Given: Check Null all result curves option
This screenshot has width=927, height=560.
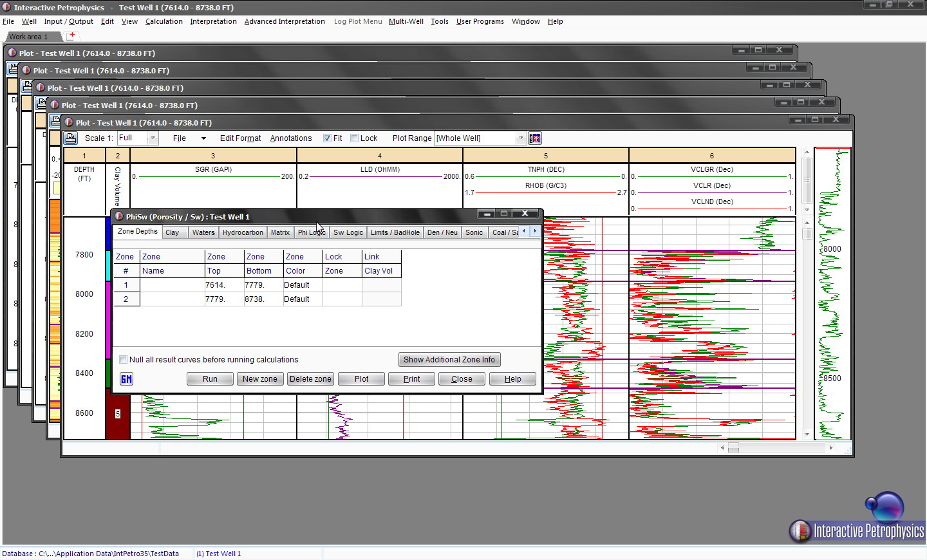Looking at the screenshot, I should [124, 360].
